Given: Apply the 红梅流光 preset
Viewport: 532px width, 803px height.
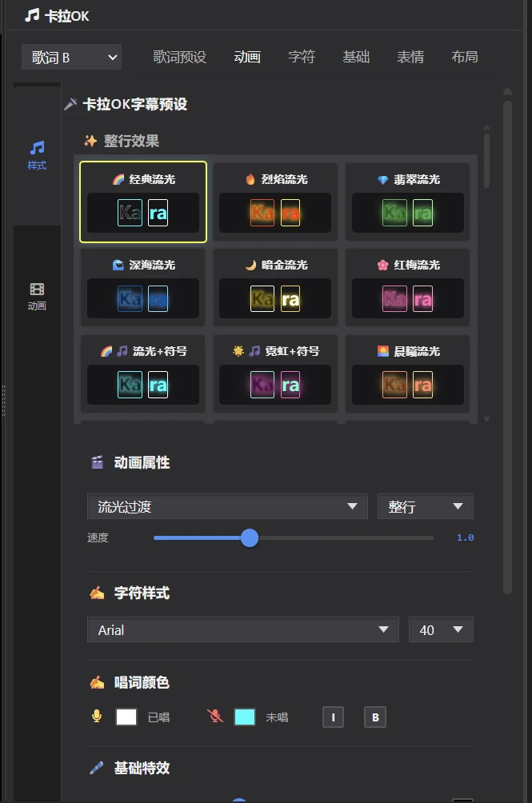Looking at the screenshot, I should (408, 287).
